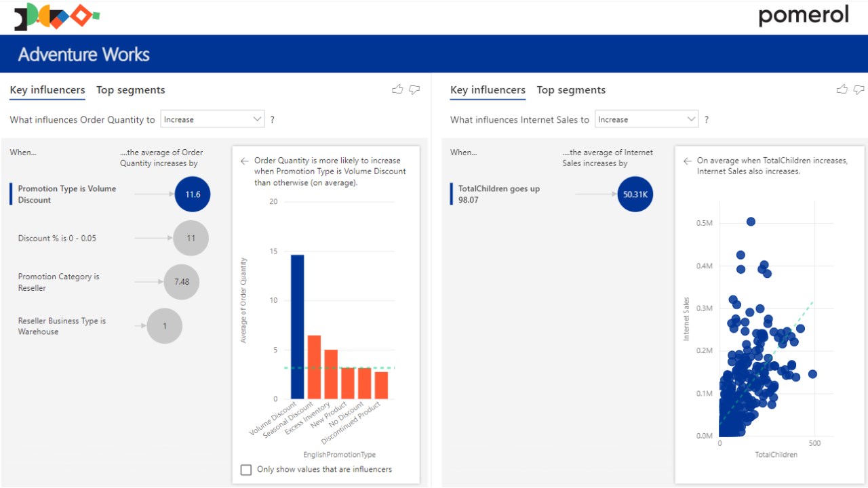Select the 11.6 Volume Discount bubble
This screenshot has height=488, width=868.
point(193,195)
